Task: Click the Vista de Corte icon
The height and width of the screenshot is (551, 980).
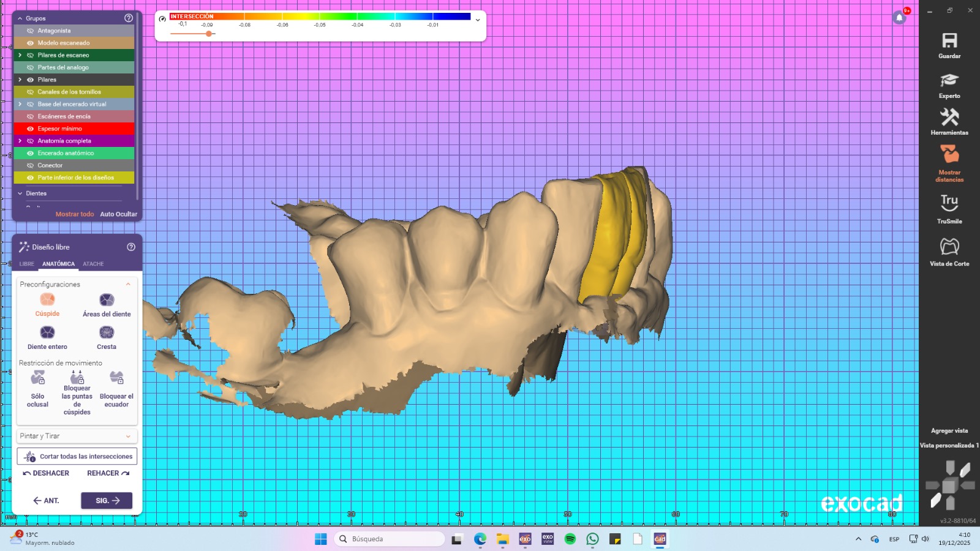Action: (x=949, y=246)
